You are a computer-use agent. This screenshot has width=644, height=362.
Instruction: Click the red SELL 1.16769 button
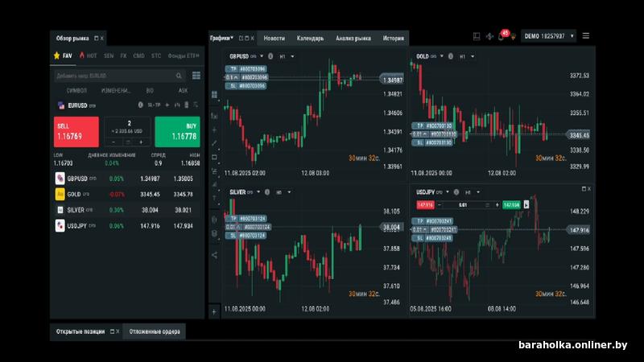[x=76, y=132]
